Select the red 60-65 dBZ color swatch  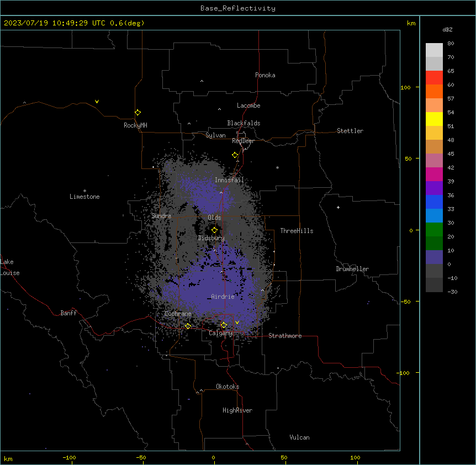[x=434, y=78]
